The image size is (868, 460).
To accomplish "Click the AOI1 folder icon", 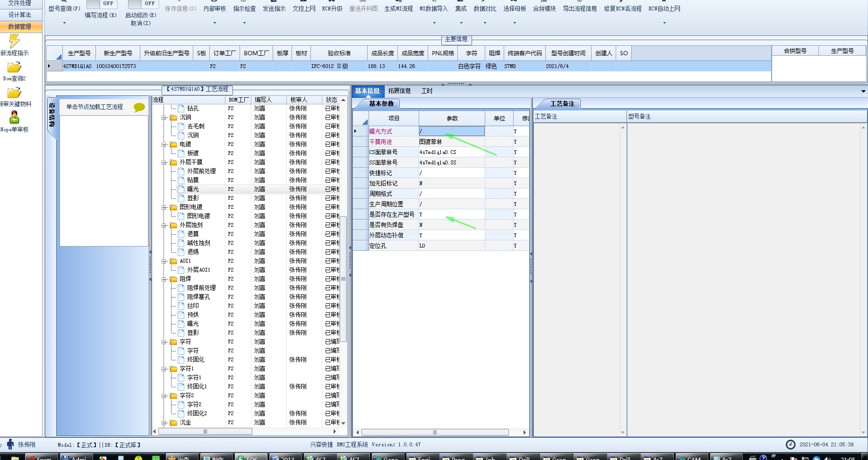I will pos(173,261).
